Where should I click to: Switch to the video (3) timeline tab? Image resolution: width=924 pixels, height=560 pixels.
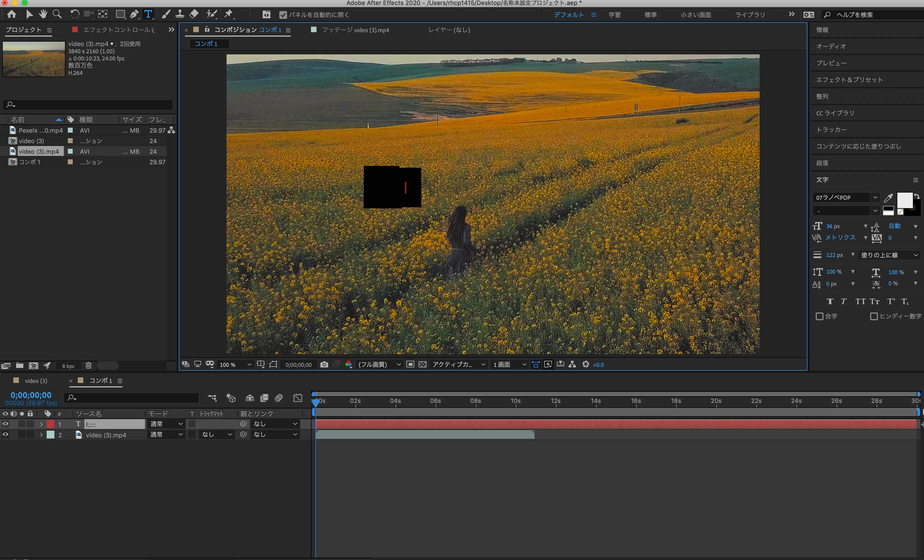pos(36,381)
